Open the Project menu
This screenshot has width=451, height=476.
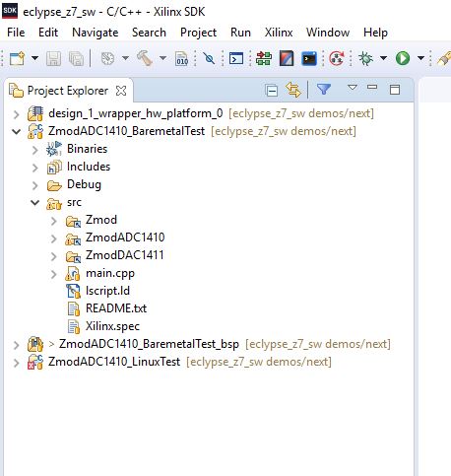tap(198, 33)
